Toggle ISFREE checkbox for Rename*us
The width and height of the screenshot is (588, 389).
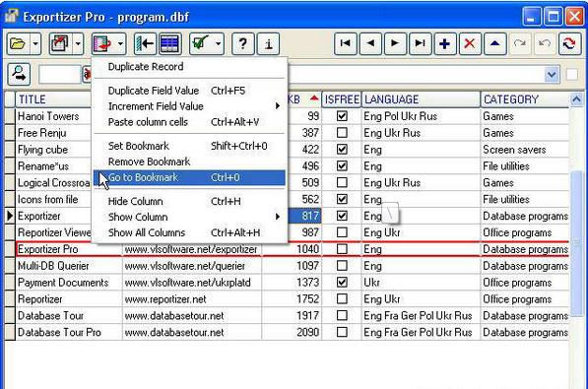click(342, 165)
